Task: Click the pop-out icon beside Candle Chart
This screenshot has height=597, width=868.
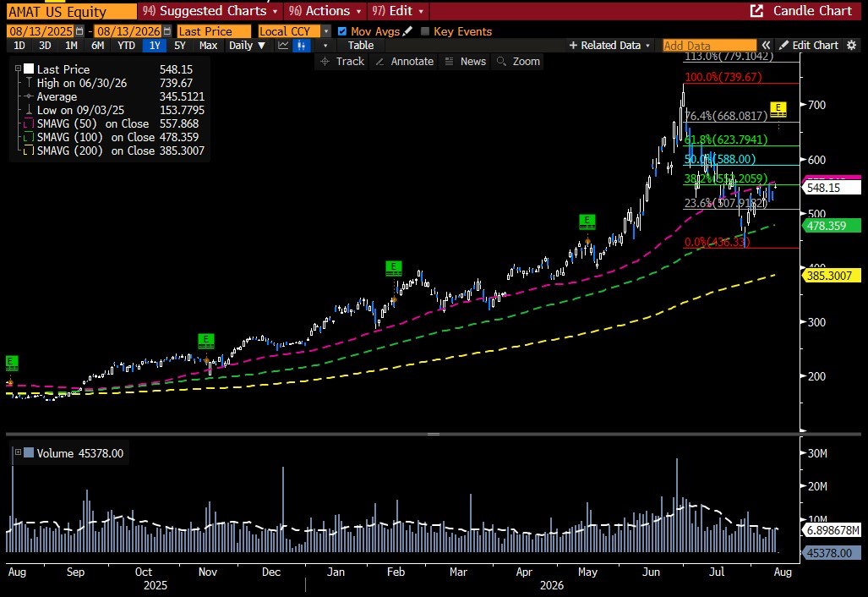Action: tap(756, 10)
